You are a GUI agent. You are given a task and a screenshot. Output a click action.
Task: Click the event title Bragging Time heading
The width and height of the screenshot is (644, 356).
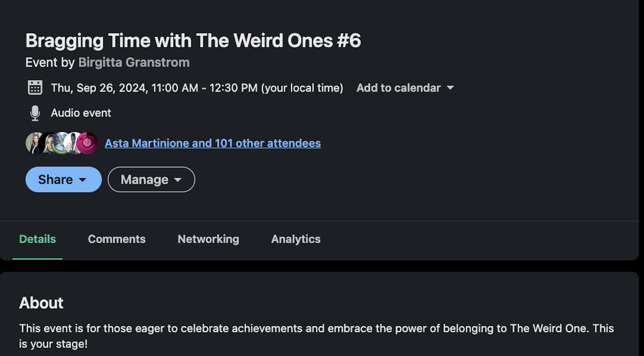pyautogui.click(x=193, y=40)
